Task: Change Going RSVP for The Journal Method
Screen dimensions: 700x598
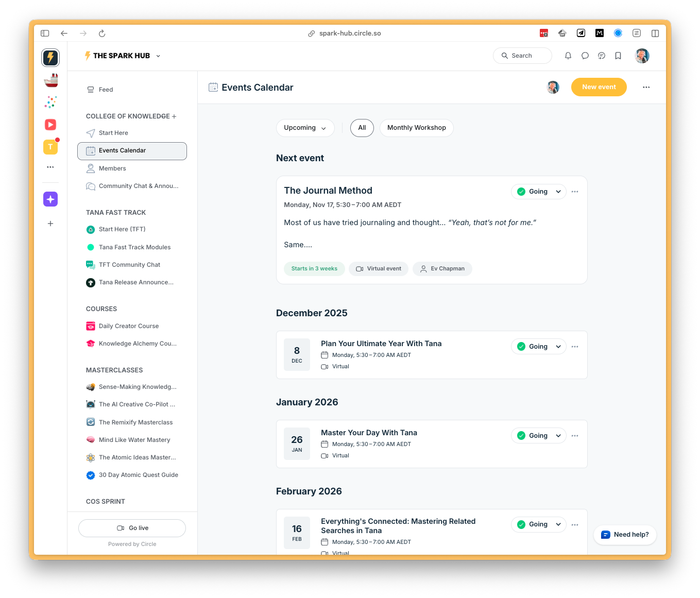Action: point(539,192)
